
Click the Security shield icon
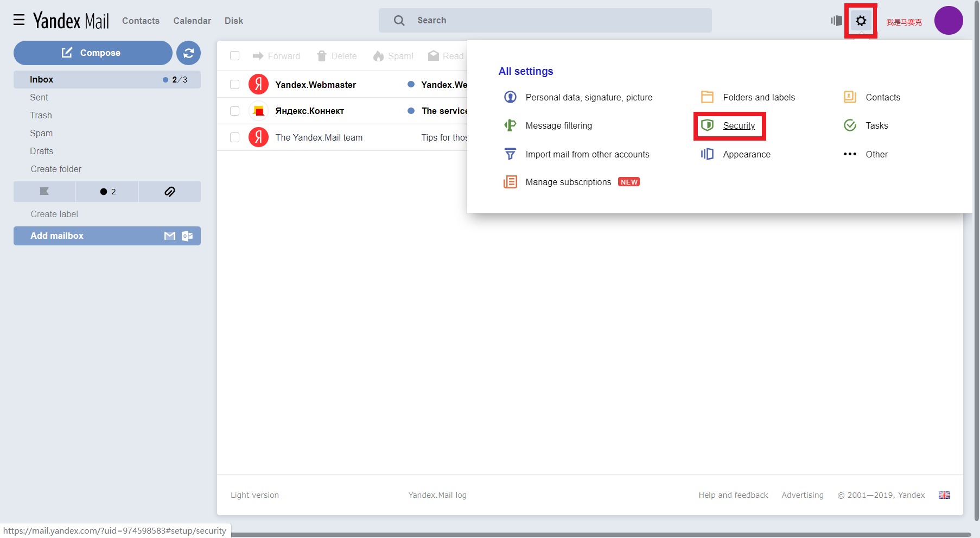707,125
